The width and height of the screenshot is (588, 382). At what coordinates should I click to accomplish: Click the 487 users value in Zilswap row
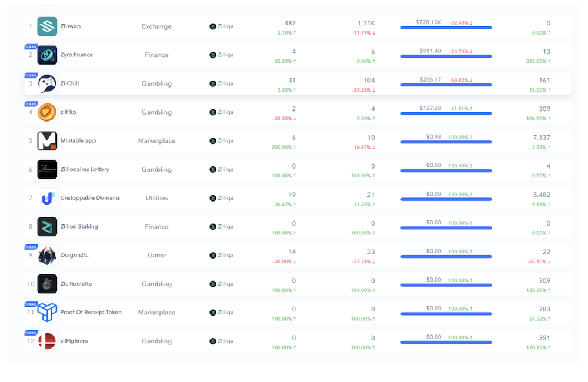tap(290, 24)
